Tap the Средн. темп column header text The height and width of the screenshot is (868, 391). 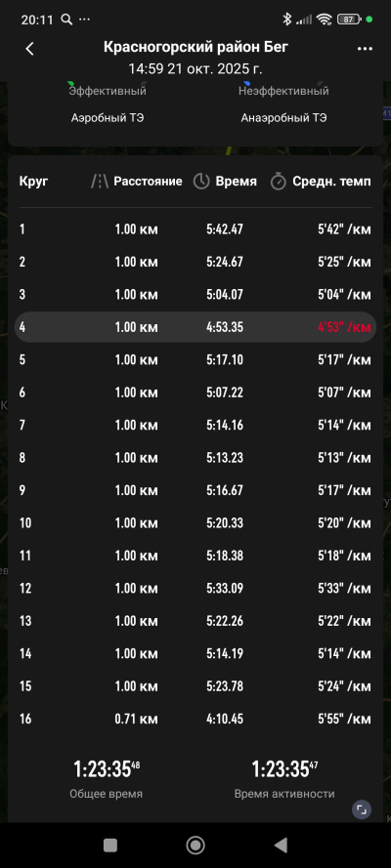coord(331,181)
